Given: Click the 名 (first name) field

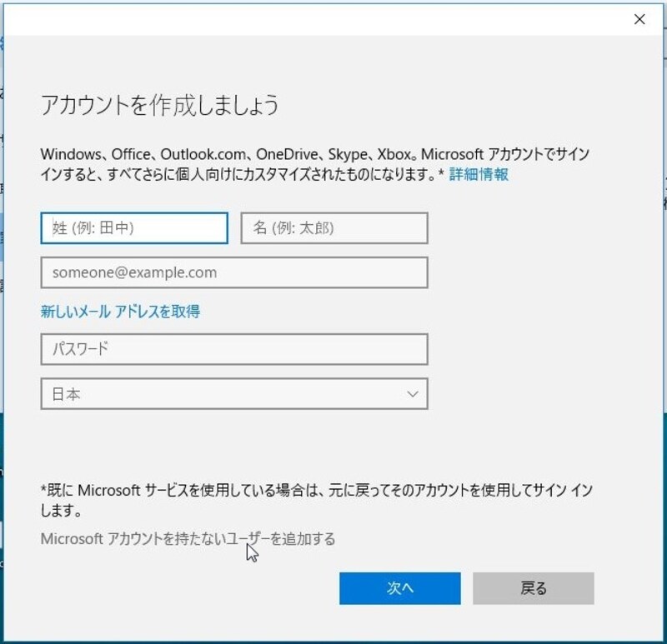Looking at the screenshot, I should click(334, 228).
